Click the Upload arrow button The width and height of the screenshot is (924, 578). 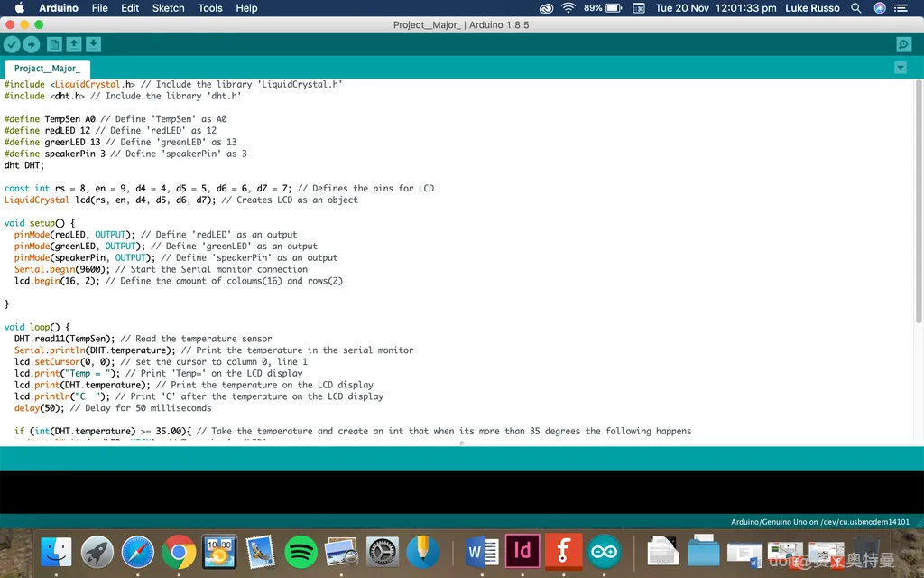(x=32, y=44)
